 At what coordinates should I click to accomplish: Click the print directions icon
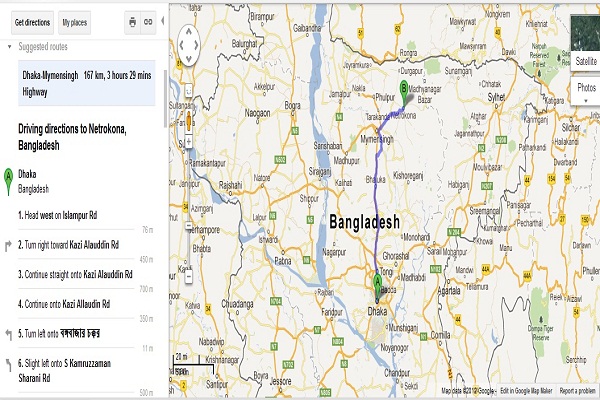(132, 22)
